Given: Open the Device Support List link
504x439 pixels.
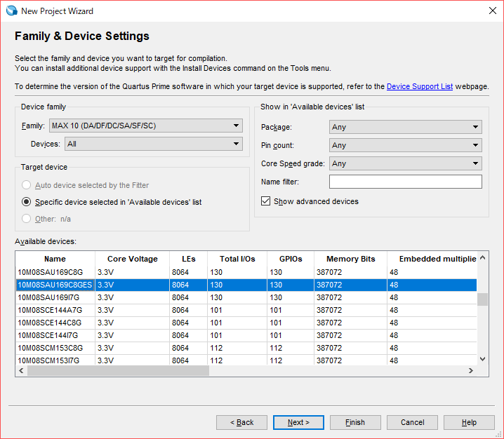Looking at the screenshot, I should coord(419,86).
